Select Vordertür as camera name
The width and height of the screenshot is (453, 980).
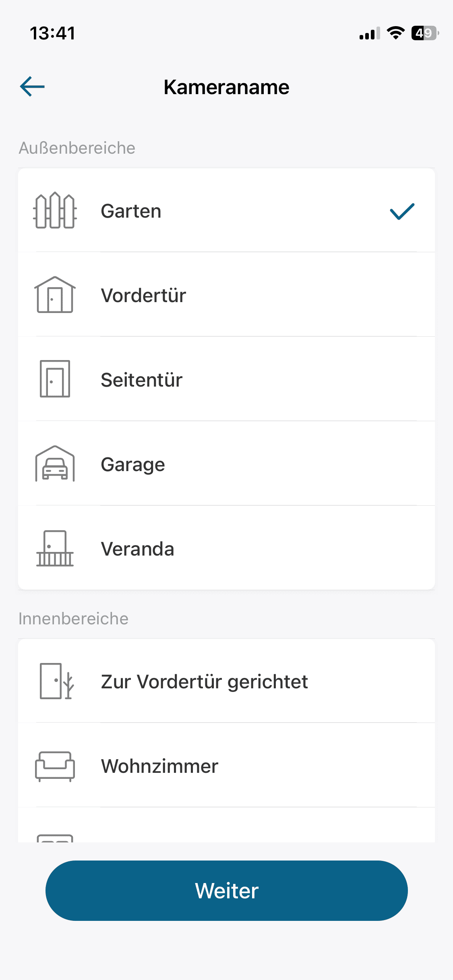pyautogui.click(x=143, y=296)
